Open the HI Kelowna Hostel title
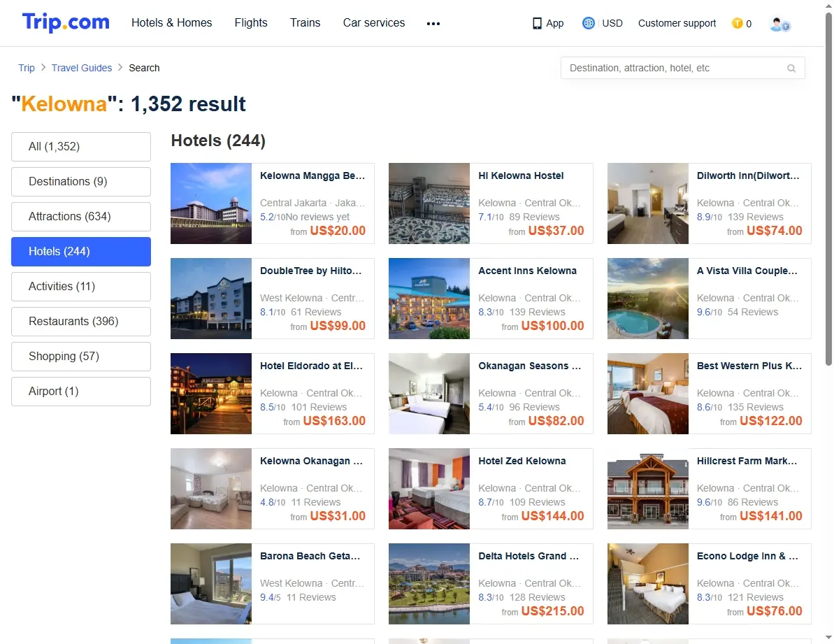This screenshot has width=834, height=644. 521,176
